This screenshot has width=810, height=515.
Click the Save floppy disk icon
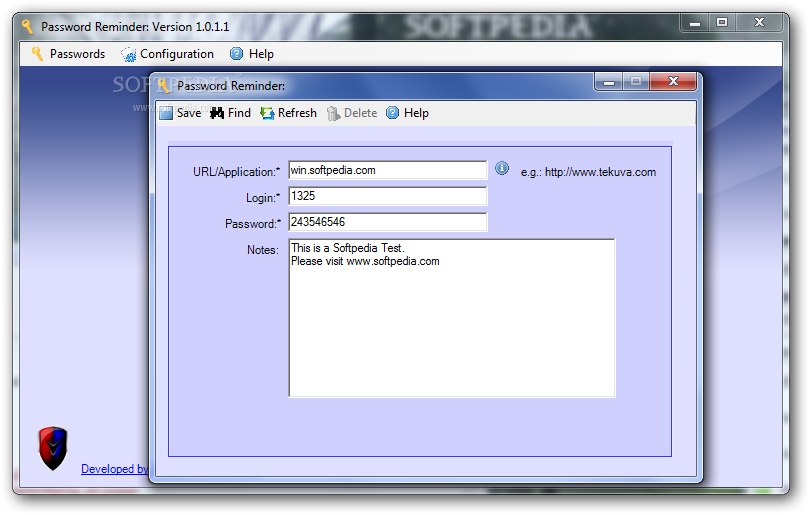(166, 113)
